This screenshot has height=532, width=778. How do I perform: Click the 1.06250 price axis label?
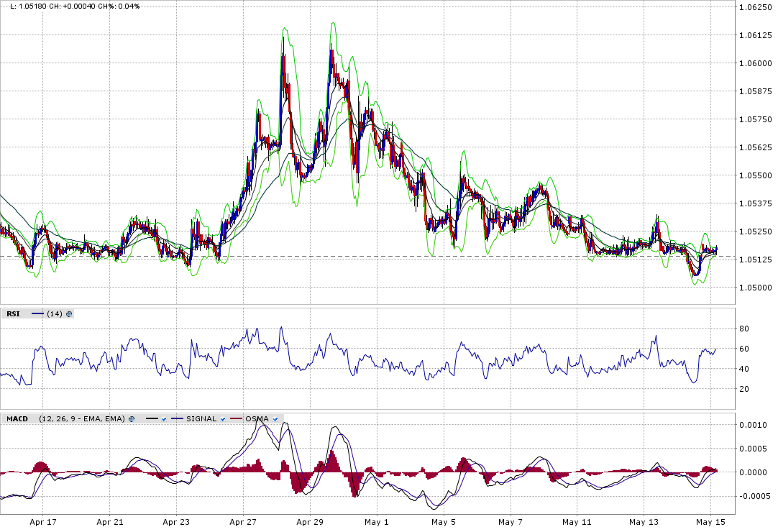pyautogui.click(x=755, y=7)
